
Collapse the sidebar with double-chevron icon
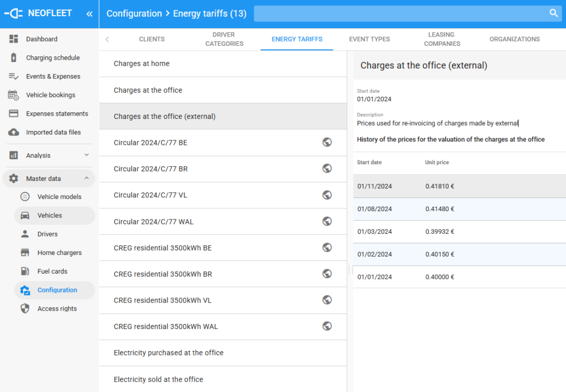90,13
